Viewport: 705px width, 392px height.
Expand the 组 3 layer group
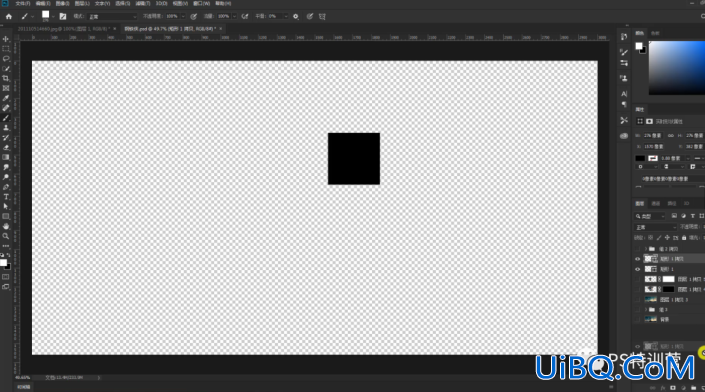(646, 309)
